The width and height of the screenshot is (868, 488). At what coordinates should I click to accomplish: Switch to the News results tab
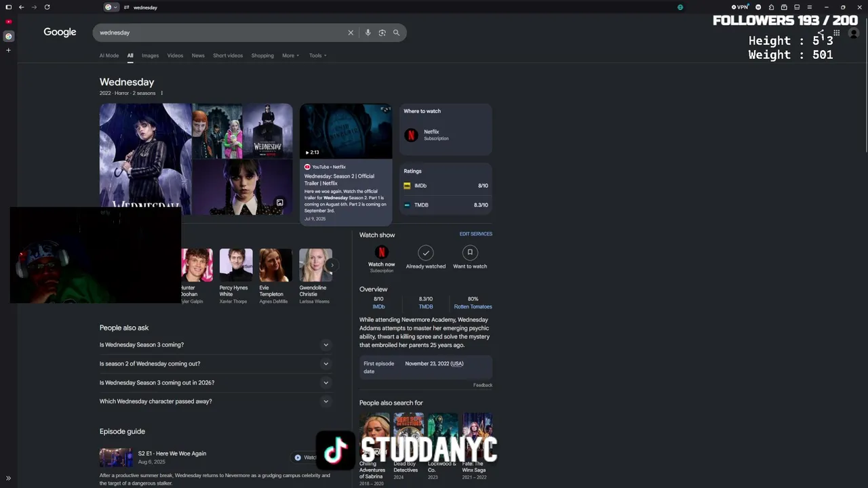198,56
